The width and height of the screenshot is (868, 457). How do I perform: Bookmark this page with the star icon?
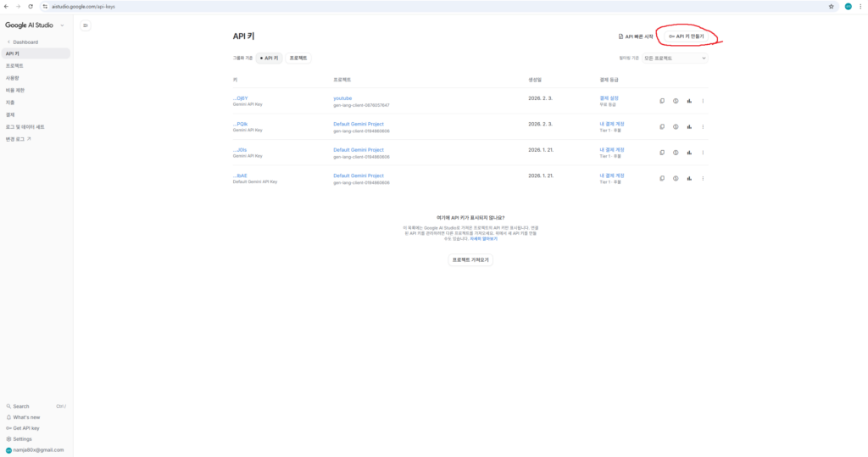point(831,6)
